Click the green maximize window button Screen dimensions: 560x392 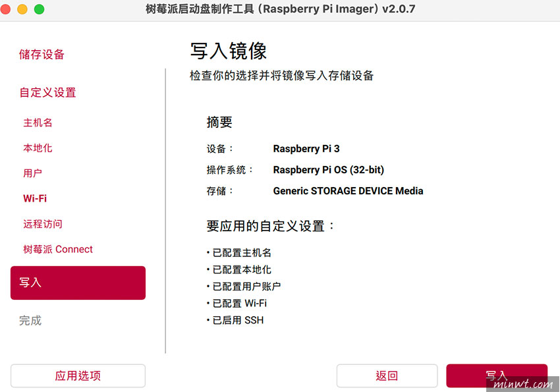(40, 9)
